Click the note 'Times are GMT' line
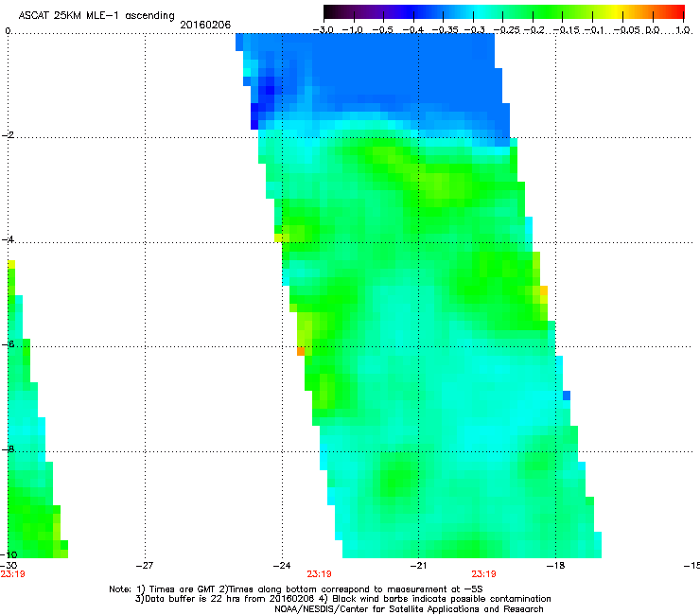The image size is (700, 615). pyautogui.click(x=295, y=589)
